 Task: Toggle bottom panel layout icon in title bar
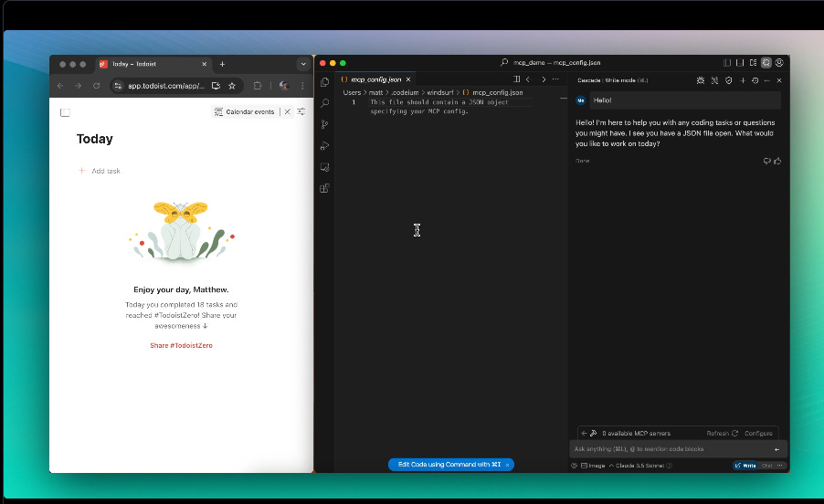740,62
